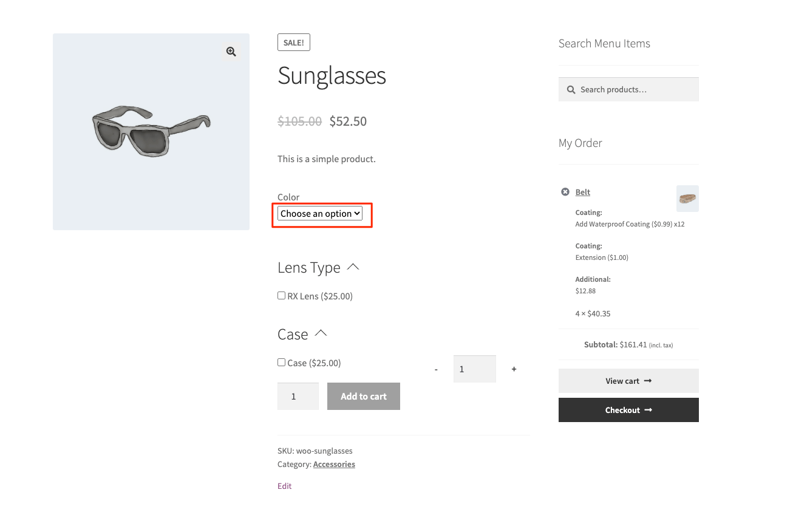Collapse the Case section chevron

[321, 333]
